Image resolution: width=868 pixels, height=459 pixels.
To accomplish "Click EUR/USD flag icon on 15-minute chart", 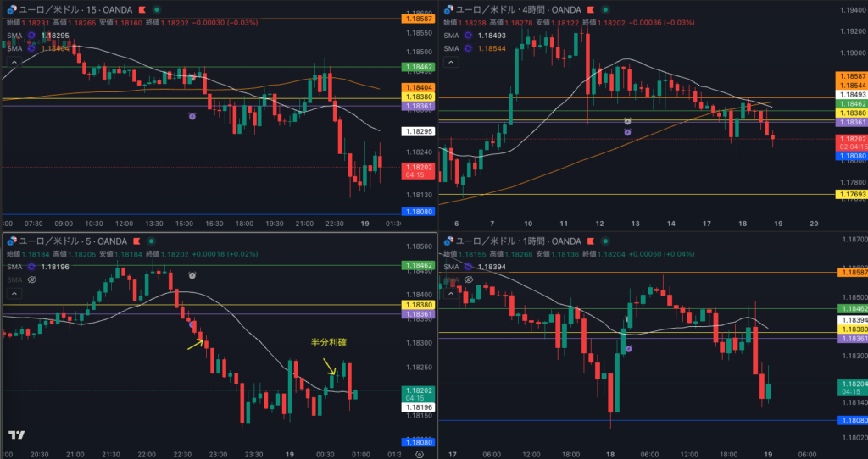I will coord(12,10).
